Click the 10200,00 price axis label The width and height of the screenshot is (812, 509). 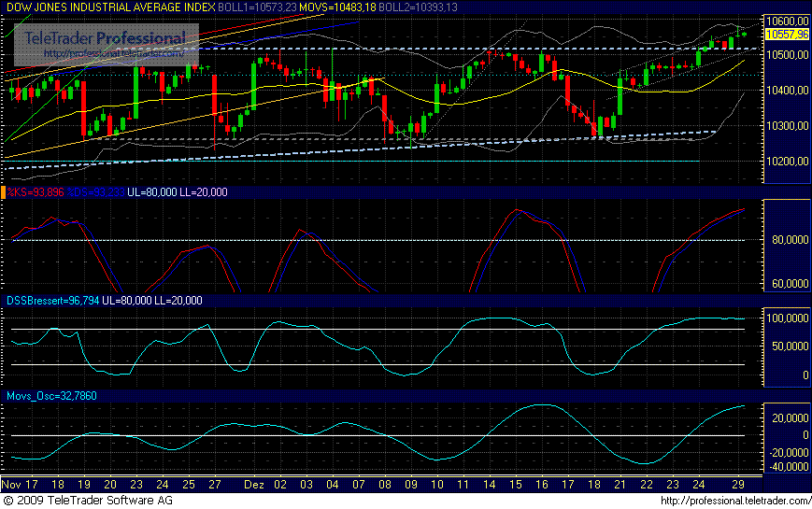point(787,162)
